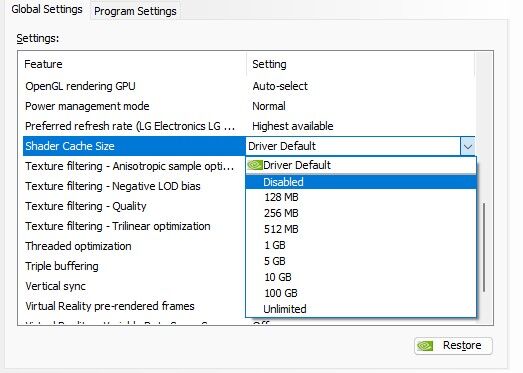Select the 512 MB option
Image resolution: width=523 pixels, height=373 pixels.
(361, 229)
